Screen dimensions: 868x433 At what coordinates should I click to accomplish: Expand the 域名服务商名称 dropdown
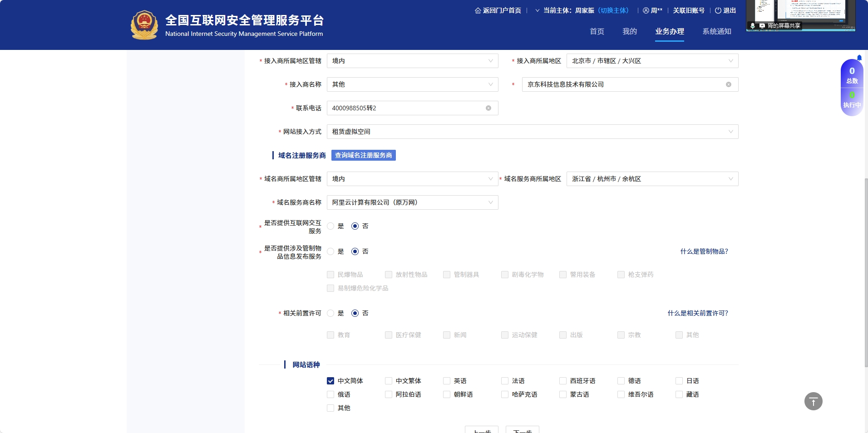click(x=412, y=202)
